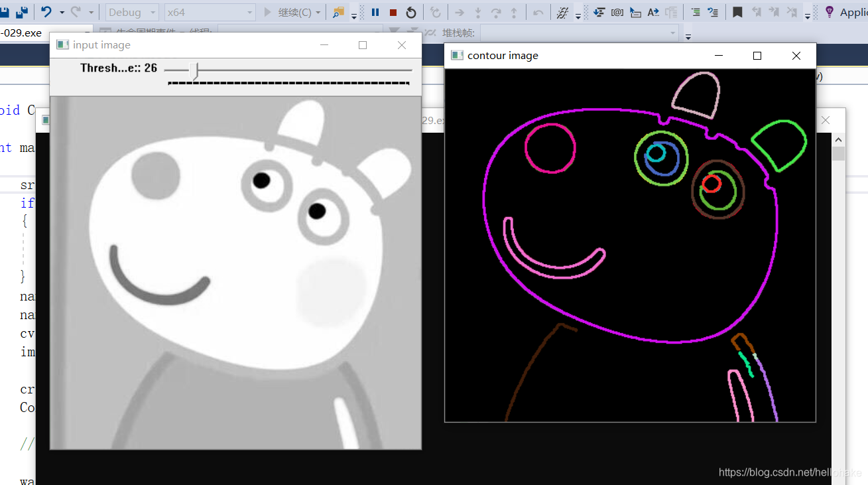
Task: Click the step-backward curved arrow icon
Action: [538, 12]
